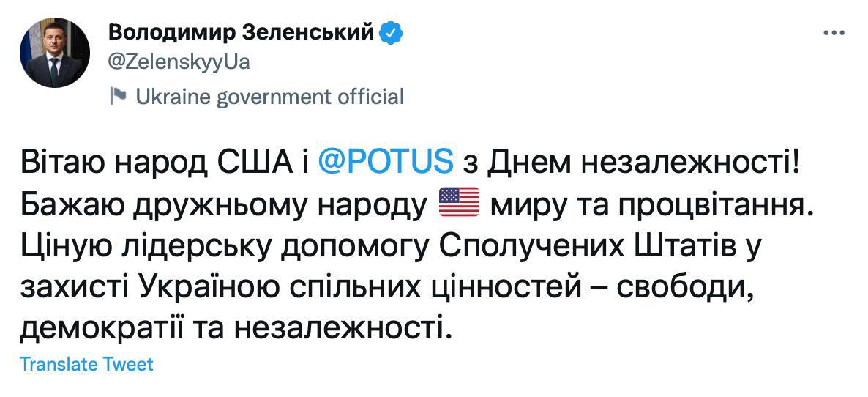Screen dimensions: 868x397
Task: Click the Translate Tweet link
Action: pos(86,364)
